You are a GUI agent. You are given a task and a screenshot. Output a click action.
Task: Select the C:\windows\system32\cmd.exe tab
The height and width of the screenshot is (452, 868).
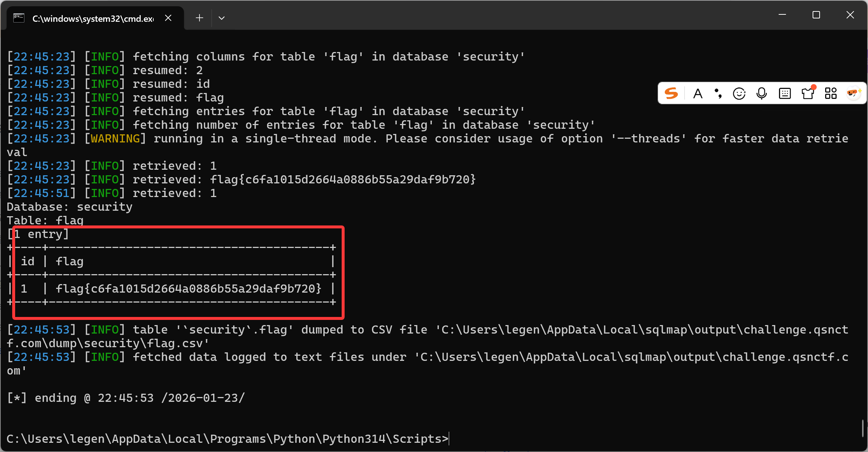93,18
